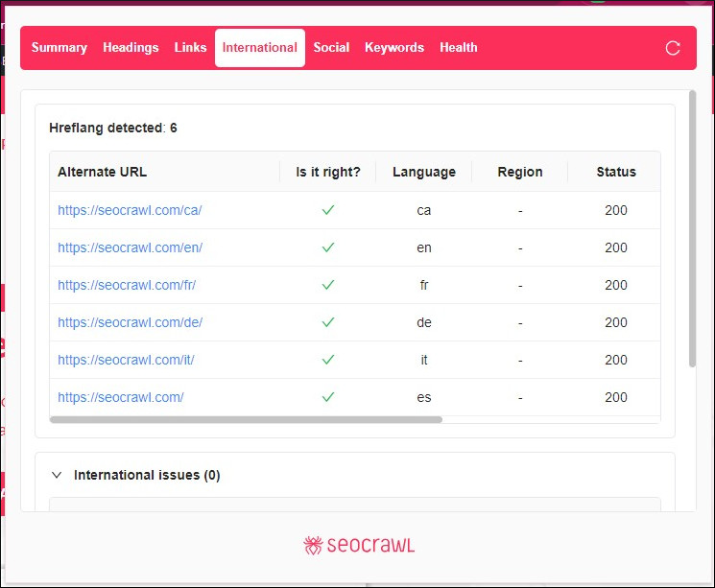Click the green checkmark in the ca row
Viewport: 715px width, 588px height.
point(328,210)
